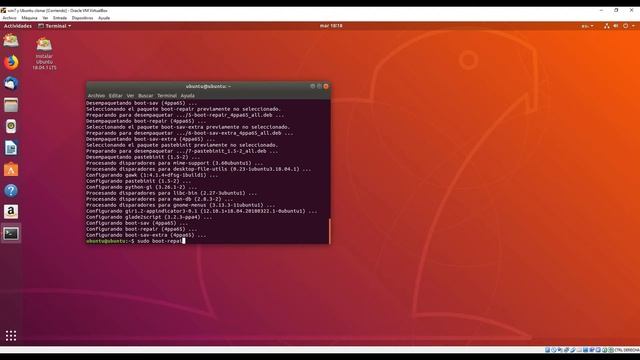The width and height of the screenshot is (640, 360).
Task: Open VirtualBox 'Archivo' menu
Action: (9, 18)
